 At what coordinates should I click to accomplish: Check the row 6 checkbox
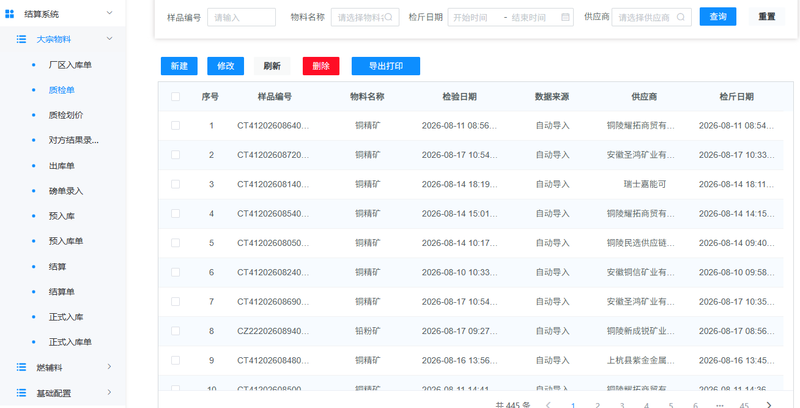click(176, 272)
